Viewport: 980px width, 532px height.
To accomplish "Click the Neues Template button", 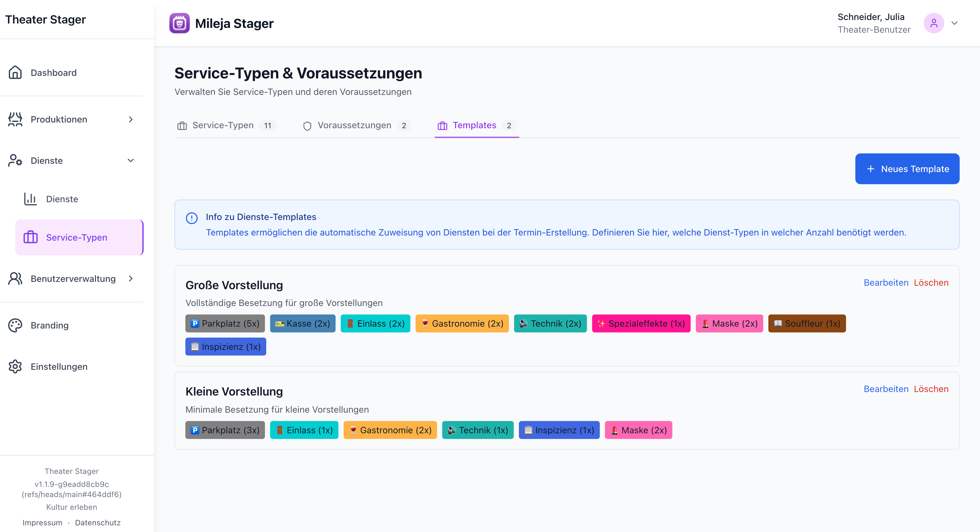I will click(907, 169).
